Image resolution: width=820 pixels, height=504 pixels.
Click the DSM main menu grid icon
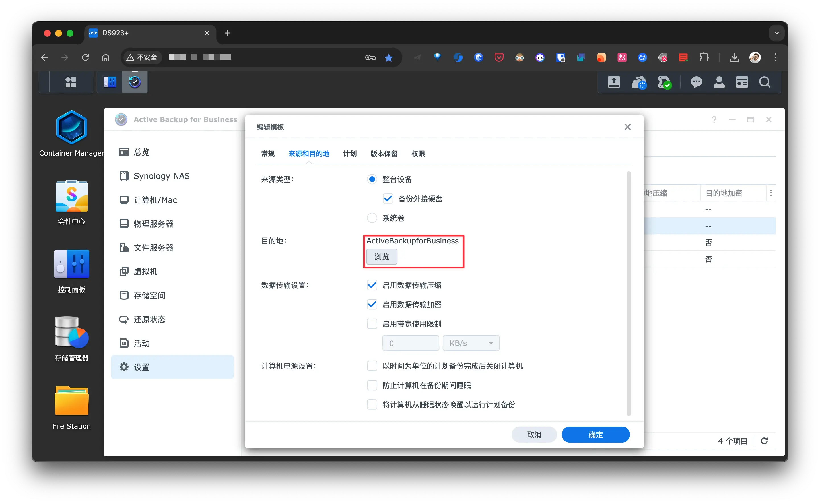tap(71, 82)
